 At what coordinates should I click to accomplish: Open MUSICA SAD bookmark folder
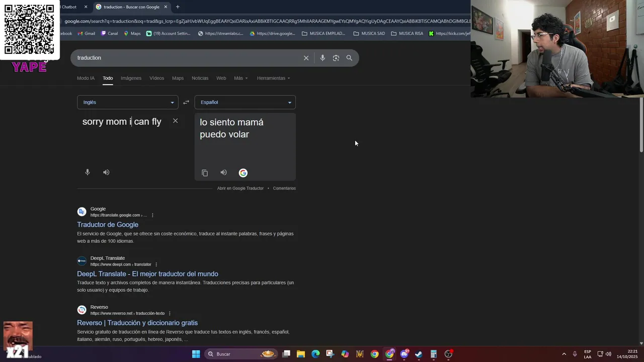tap(369, 34)
